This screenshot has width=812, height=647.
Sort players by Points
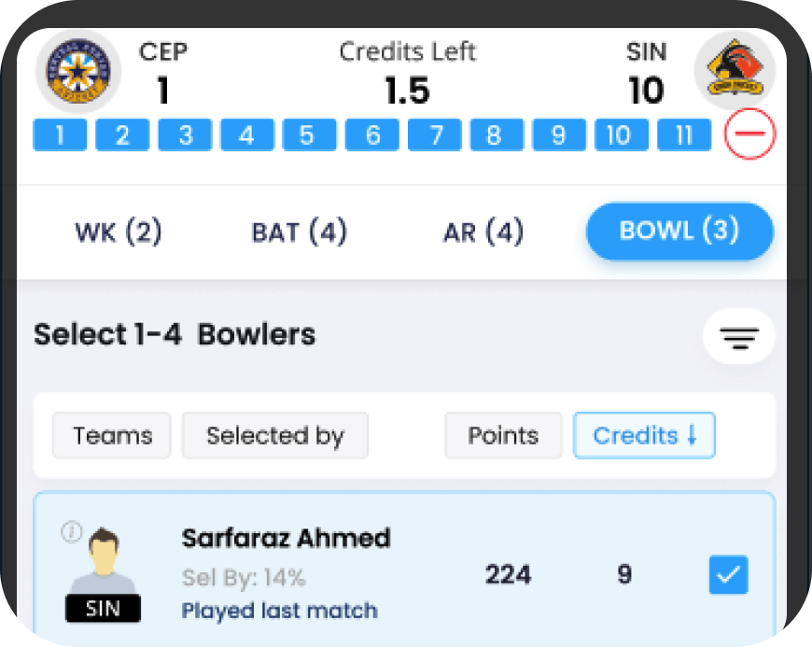tap(503, 436)
